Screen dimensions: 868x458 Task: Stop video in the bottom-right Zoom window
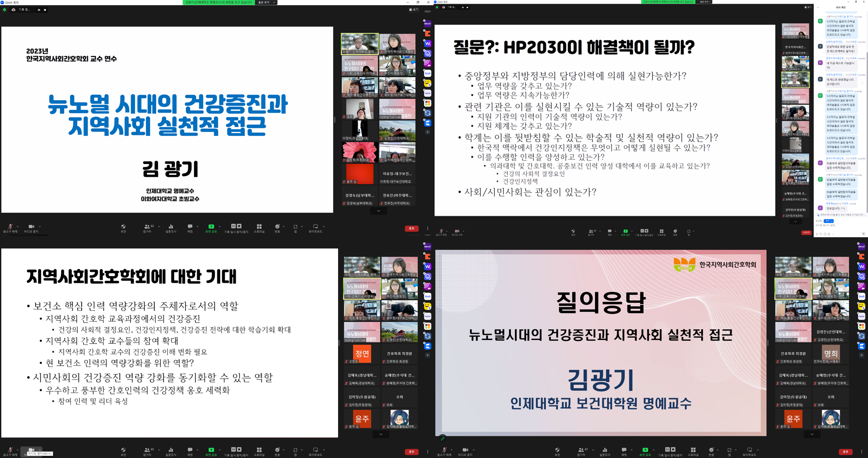tap(465, 450)
